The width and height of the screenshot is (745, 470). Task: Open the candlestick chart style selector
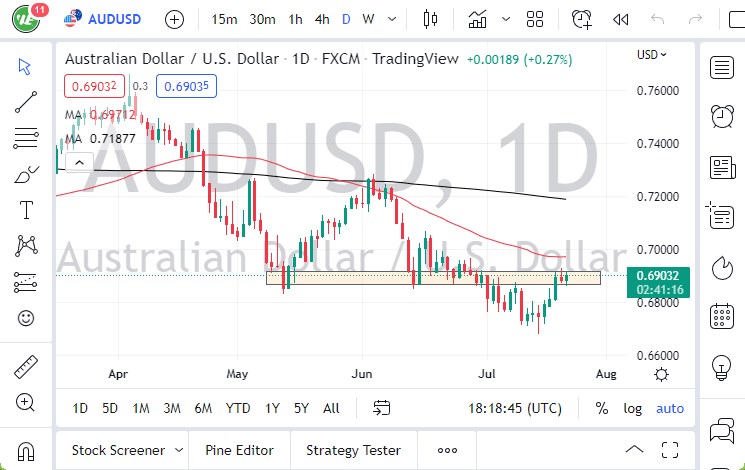pos(432,19)
